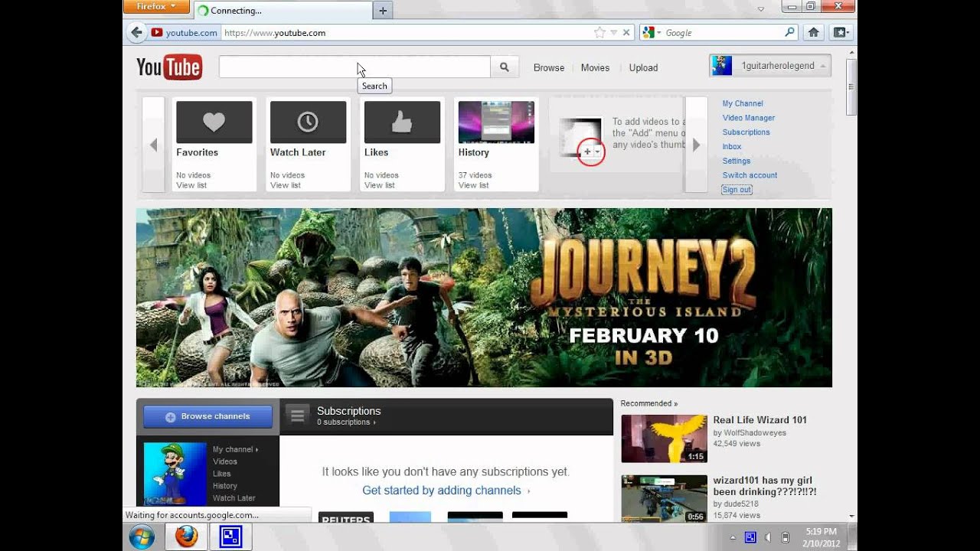This screenshot has width=980, height=551.
Task: Click Get started by adding channels
Action: click(442, 491)
